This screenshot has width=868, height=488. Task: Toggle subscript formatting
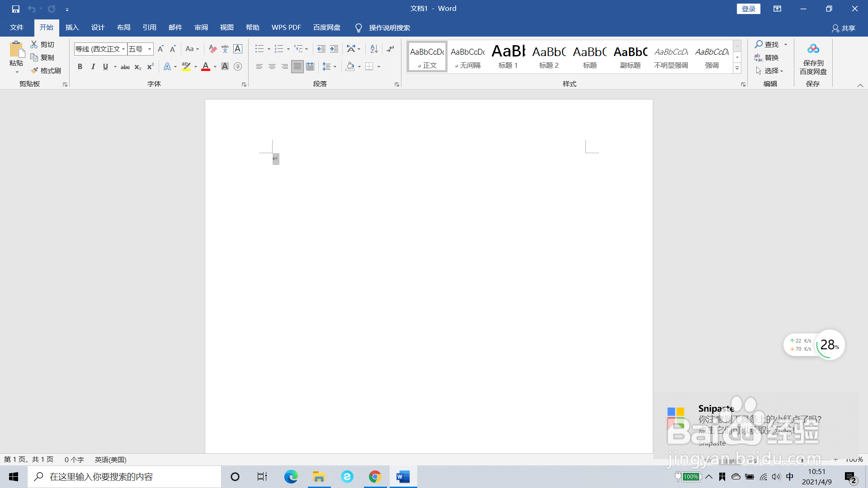138,67
